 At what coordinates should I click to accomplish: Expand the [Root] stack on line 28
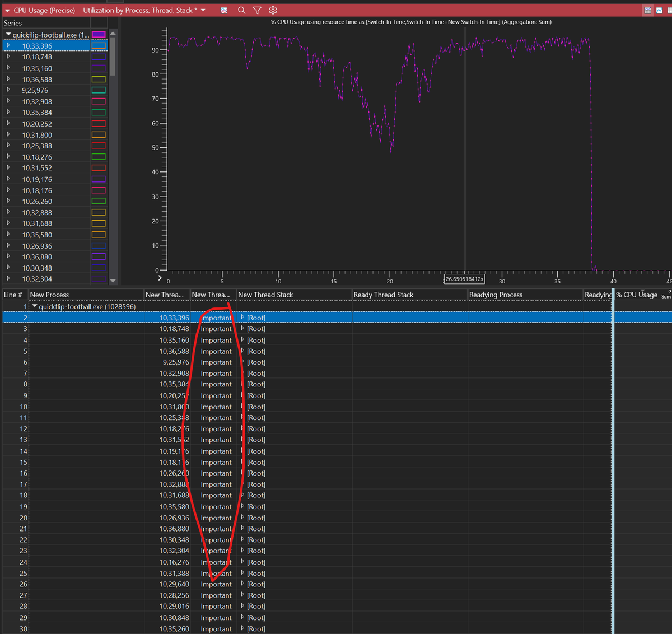point(242,606)
